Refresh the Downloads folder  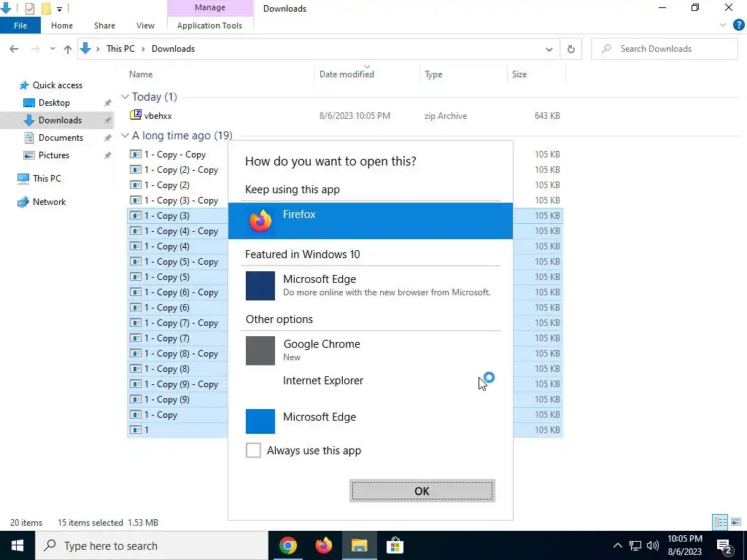click(570, 49)
